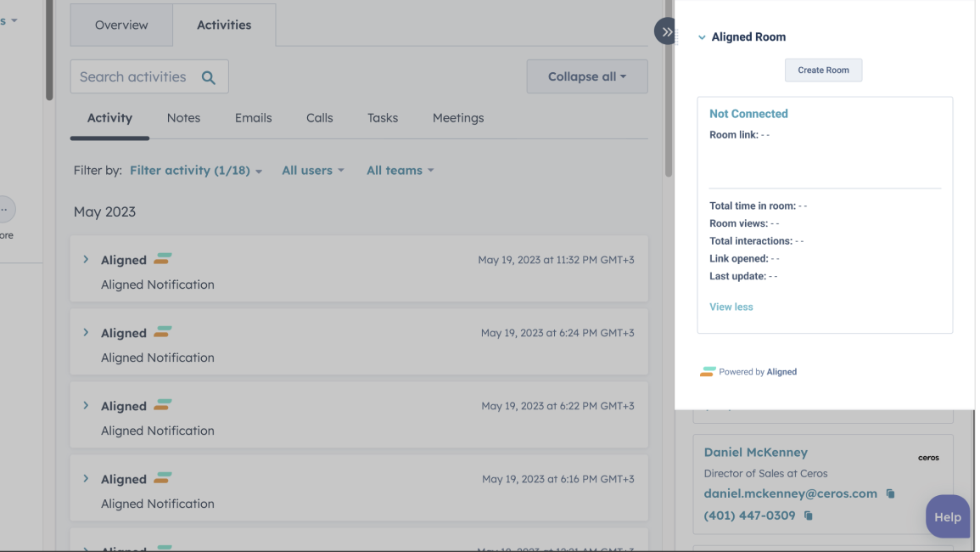Copy the phone number (401) 447-0309
Image resolution: width=980 pixels, height=552 pixels.
[808, 515]
